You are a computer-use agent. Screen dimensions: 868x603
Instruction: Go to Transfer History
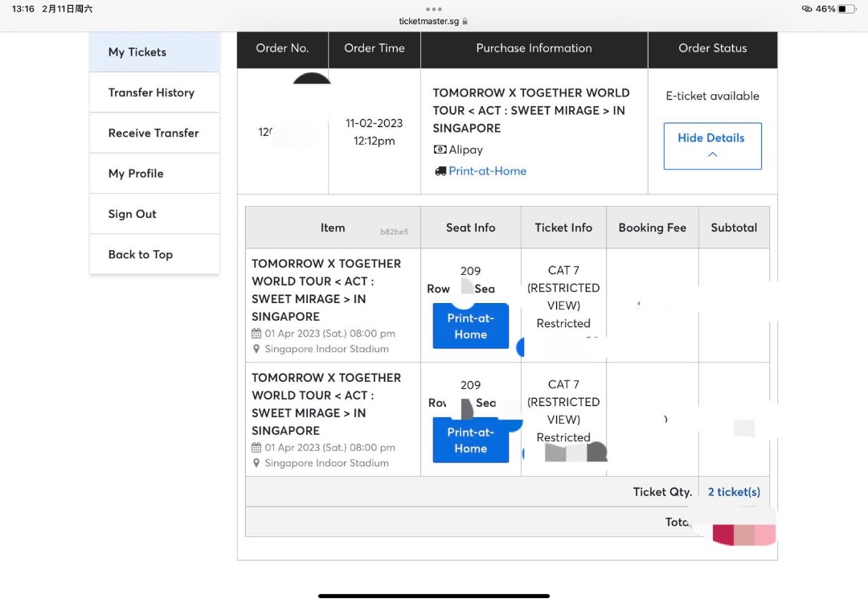(x=154, y=92)
